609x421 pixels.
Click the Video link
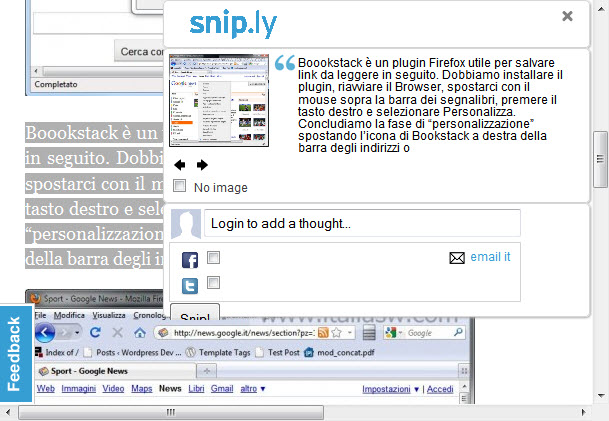(x=113, y=388)
